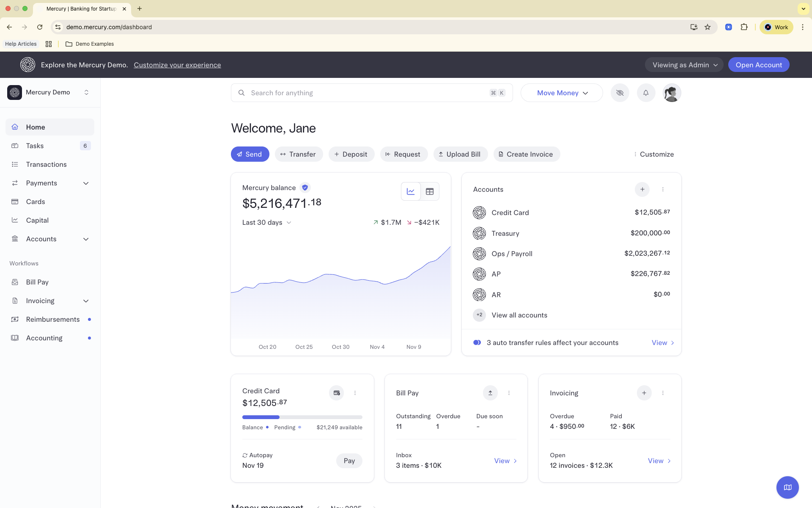Image resolution: width=812 pixels, height=508 pixels.
Task: Click the Create Invoice button
Action: coord(527,154)
